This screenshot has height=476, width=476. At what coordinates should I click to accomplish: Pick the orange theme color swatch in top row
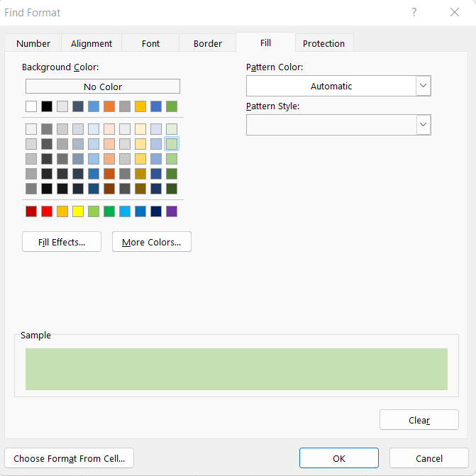click(x=109, y=106)
